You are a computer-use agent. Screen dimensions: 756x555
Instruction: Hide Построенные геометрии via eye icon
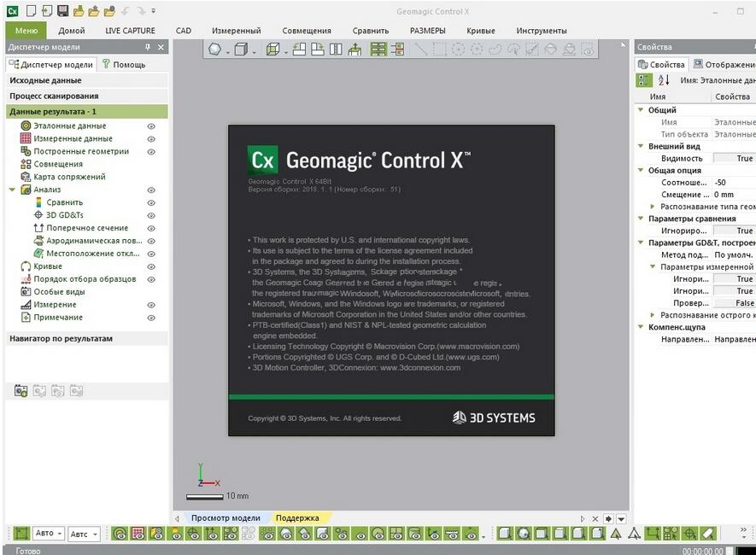pos(151,152)
